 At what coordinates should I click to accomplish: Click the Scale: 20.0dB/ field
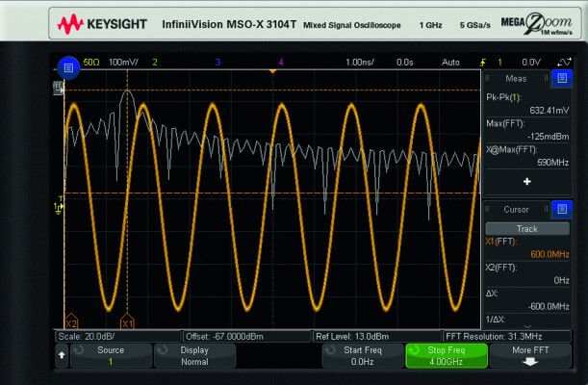coord(117,336)
